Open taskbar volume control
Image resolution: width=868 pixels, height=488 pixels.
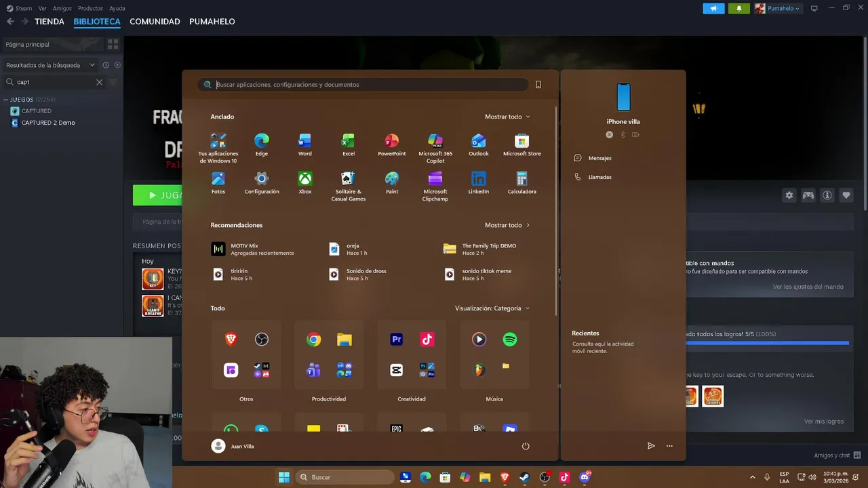[812, 477]
